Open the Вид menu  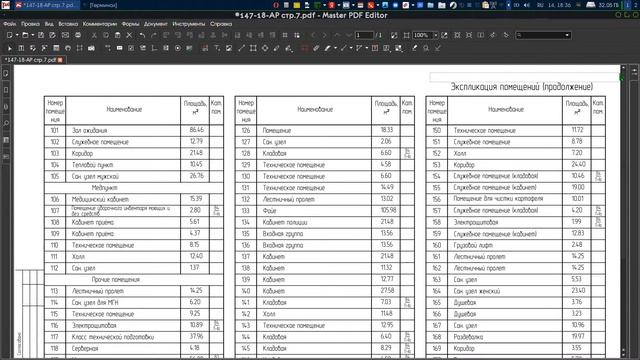(49, 24)
